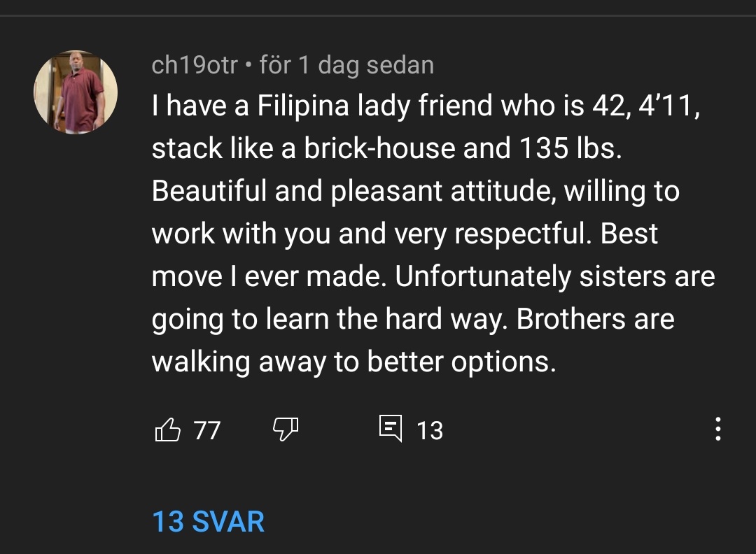
Task: Click "135 lbs." in the comment text
Action: coord(570,148)
